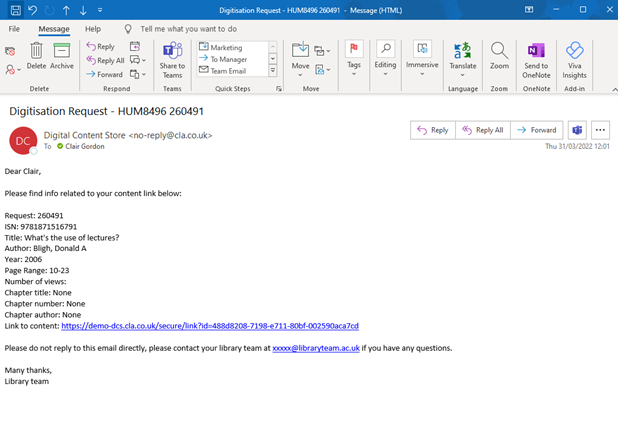
Task: Click the Delete icon in ribbon
Action: (36, 54)
